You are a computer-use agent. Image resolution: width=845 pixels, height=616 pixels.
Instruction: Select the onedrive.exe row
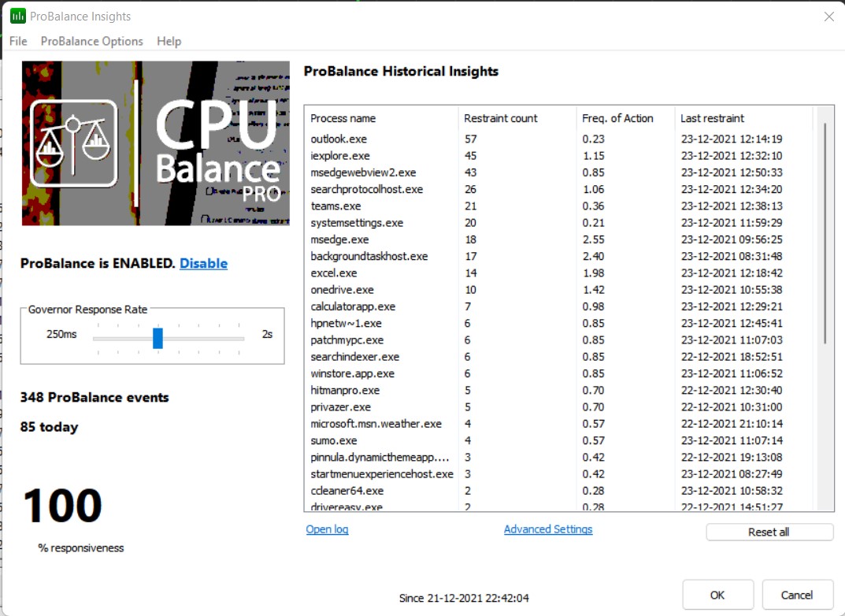(x=558, y=289)
